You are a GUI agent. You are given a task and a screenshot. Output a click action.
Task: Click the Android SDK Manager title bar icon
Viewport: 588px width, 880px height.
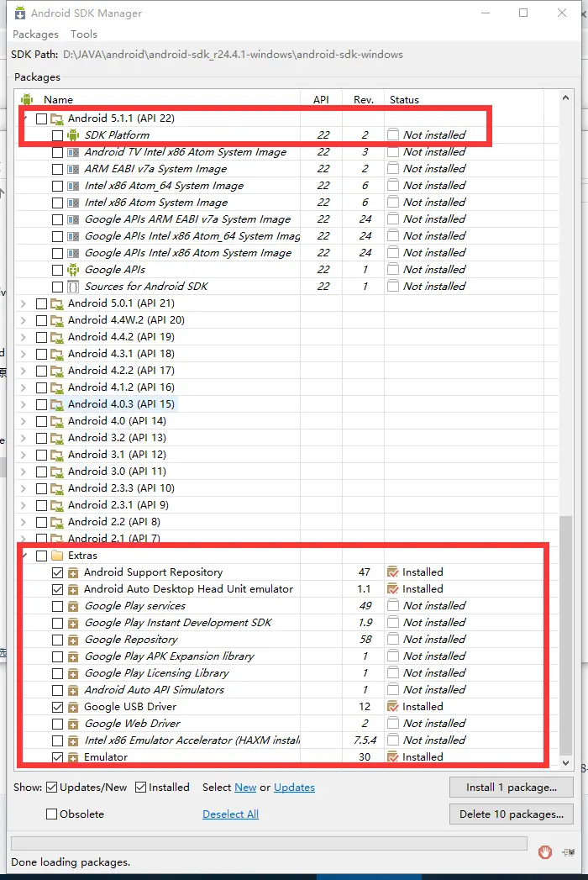click(19, 13)
